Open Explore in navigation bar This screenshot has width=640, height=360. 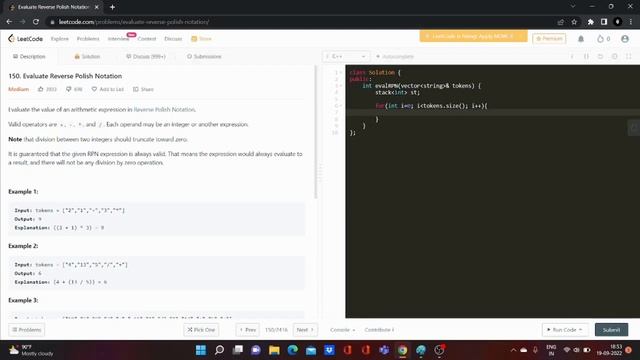(x=60, y=39)
